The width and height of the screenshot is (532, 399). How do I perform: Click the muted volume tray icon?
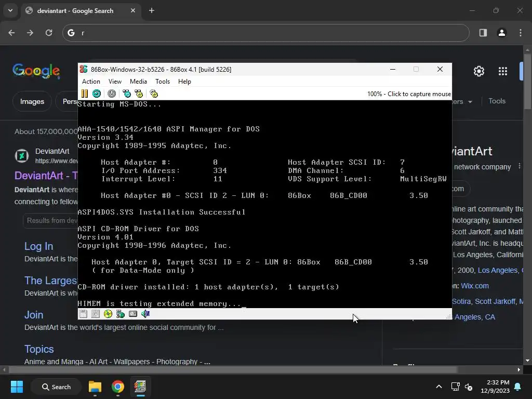469,387
